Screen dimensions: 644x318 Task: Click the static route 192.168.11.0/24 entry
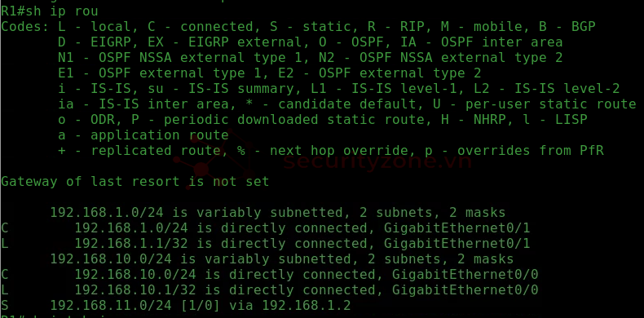click(x=176, y=306)
